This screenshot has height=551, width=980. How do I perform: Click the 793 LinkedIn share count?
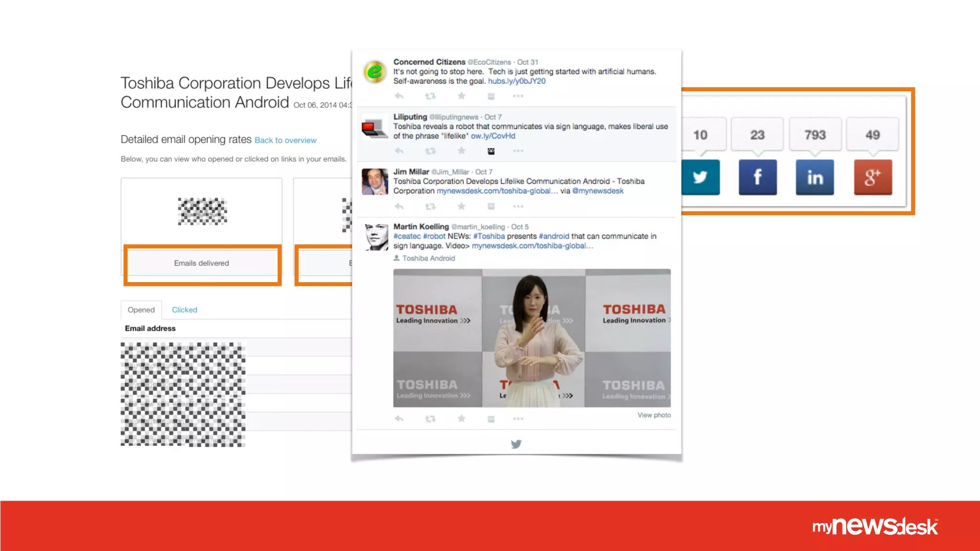(x=815, y=135)
